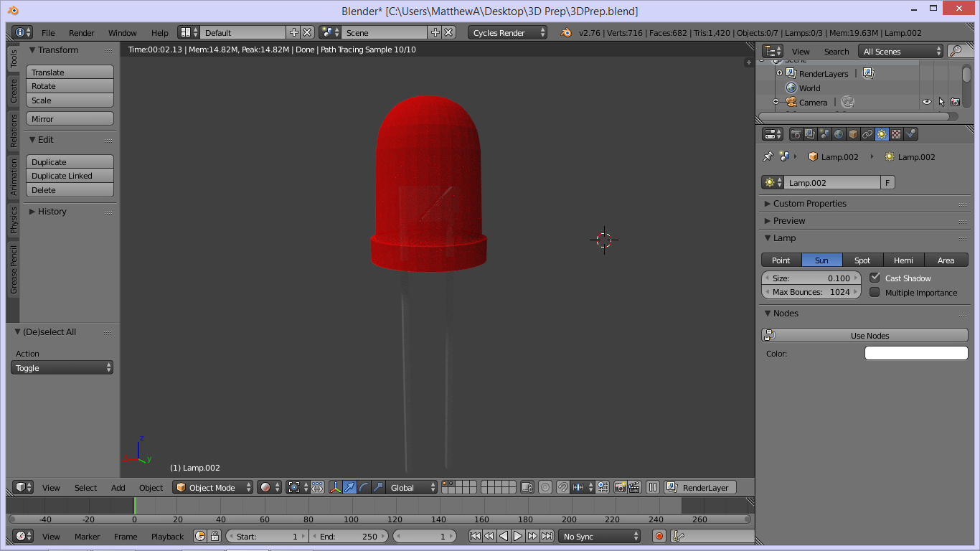This screenshot has height=551, width=980.
Task: Select the Area lamp type
Action: (x=946, y=260)
